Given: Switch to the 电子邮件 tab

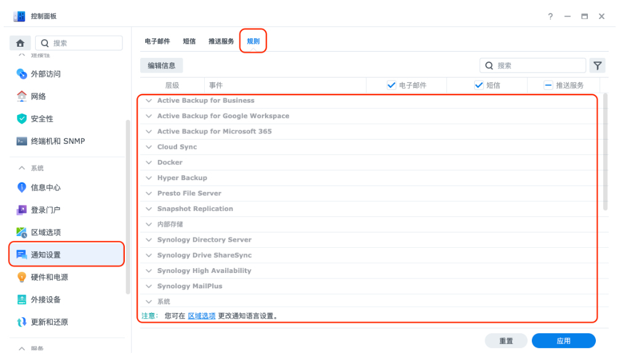Looking at the screenshot, I should tap(157, 41).
